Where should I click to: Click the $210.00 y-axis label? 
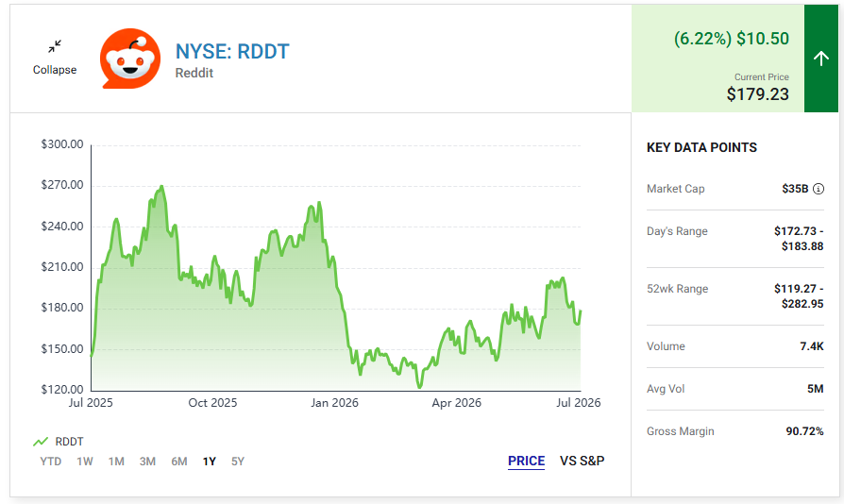62,267
